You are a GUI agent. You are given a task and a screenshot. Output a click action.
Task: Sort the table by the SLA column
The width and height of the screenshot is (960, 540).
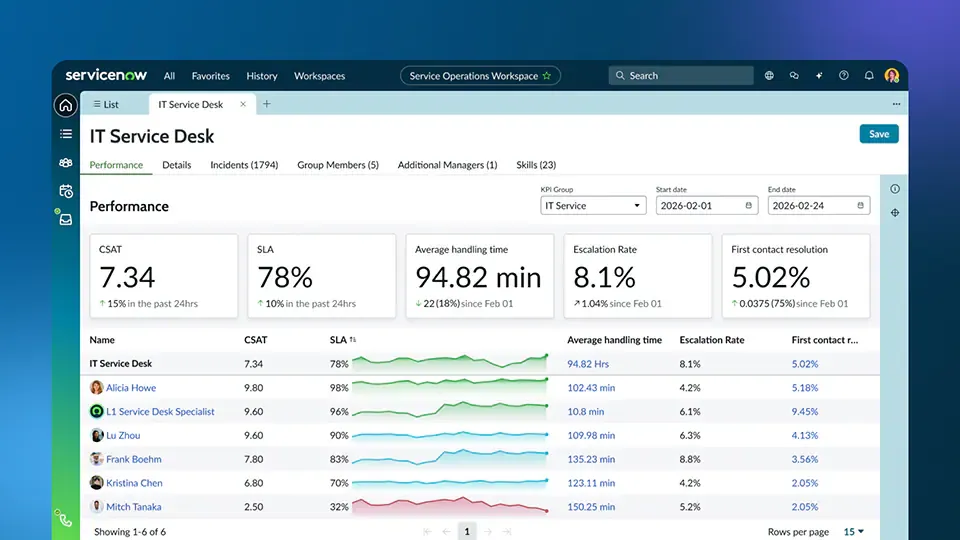(x=353, y=340)
